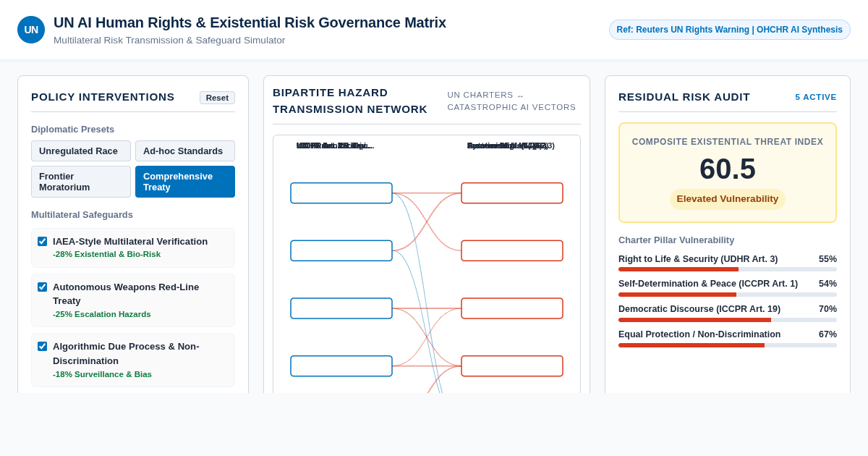Uncheck IAEA-Style Multilateral Verification

42,241
